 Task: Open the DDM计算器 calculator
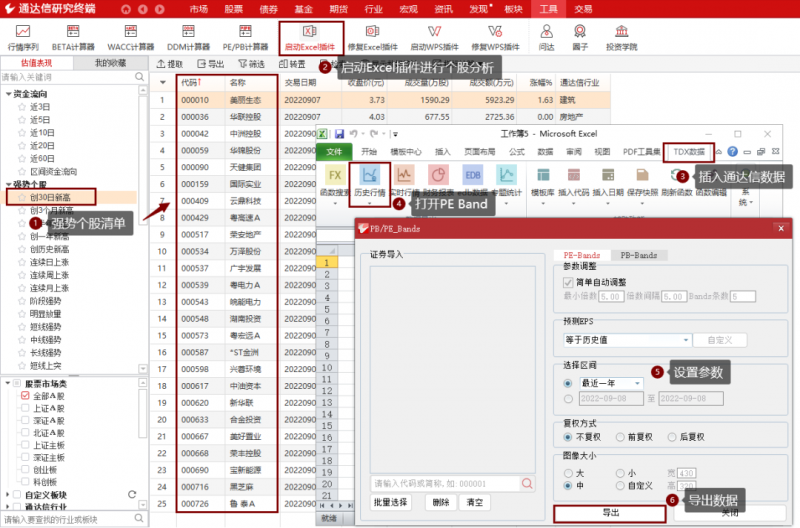click(x=188, y=38)
